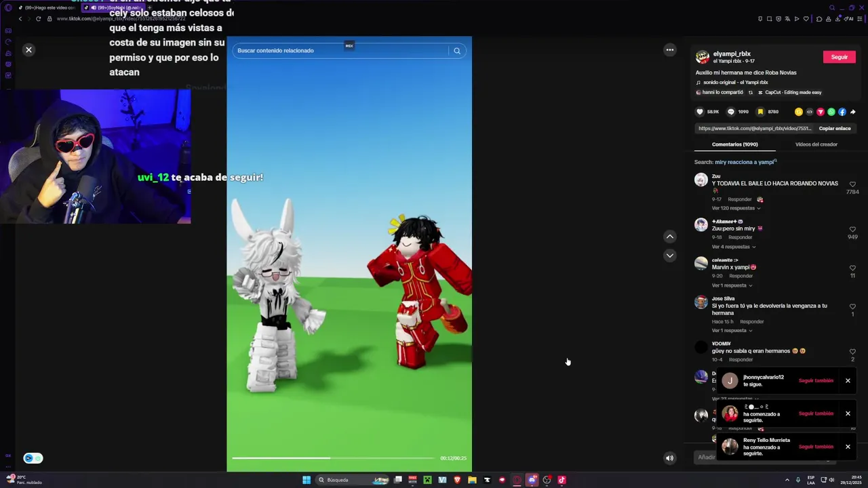Screen dimensions: 868x488
Task: Switch to the first browser tab
Action: pyautogui.click(x=47, y=7)
